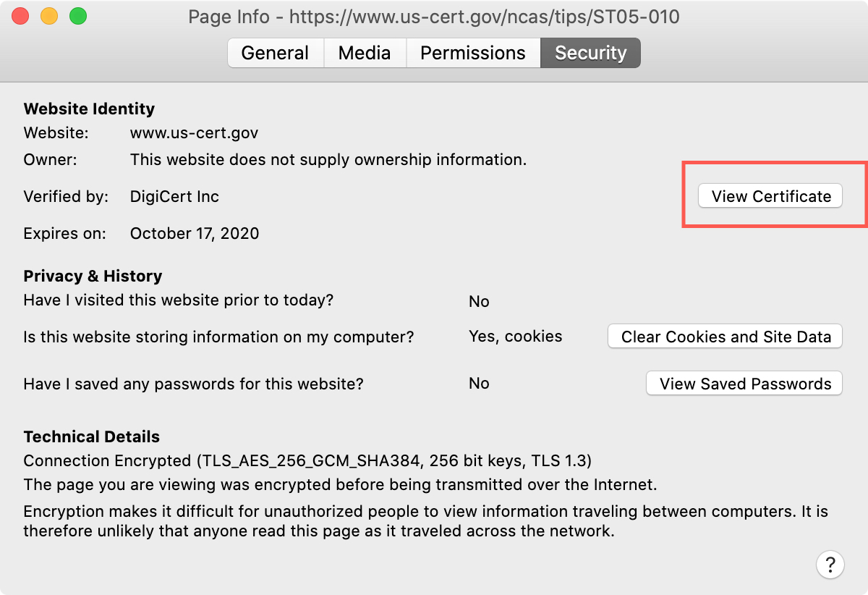Open the Permissions tab

473,53
